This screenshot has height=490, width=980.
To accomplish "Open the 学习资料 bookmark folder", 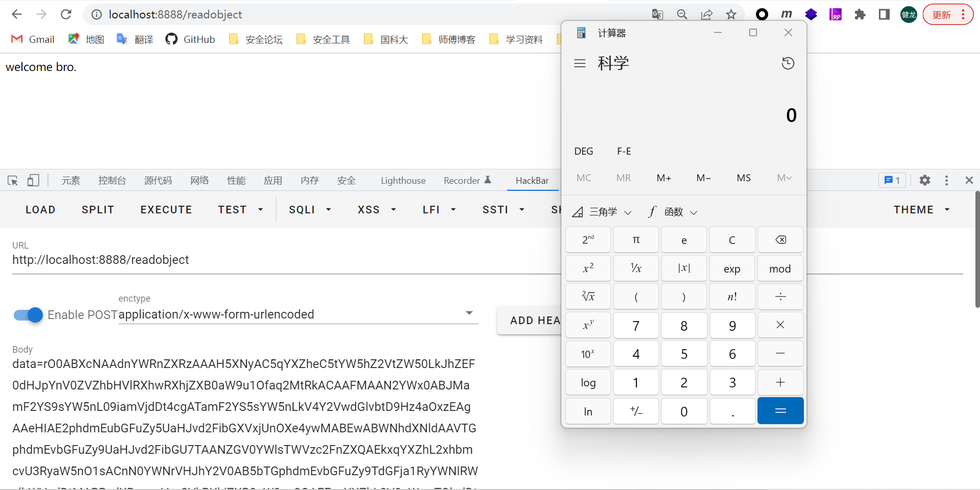I will (516, 39).
